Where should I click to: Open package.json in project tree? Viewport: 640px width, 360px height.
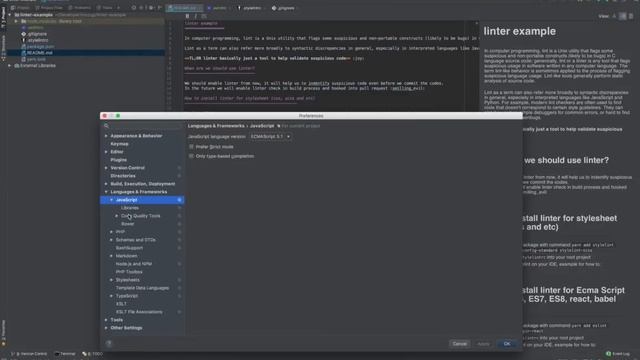[x=40, y=47]
